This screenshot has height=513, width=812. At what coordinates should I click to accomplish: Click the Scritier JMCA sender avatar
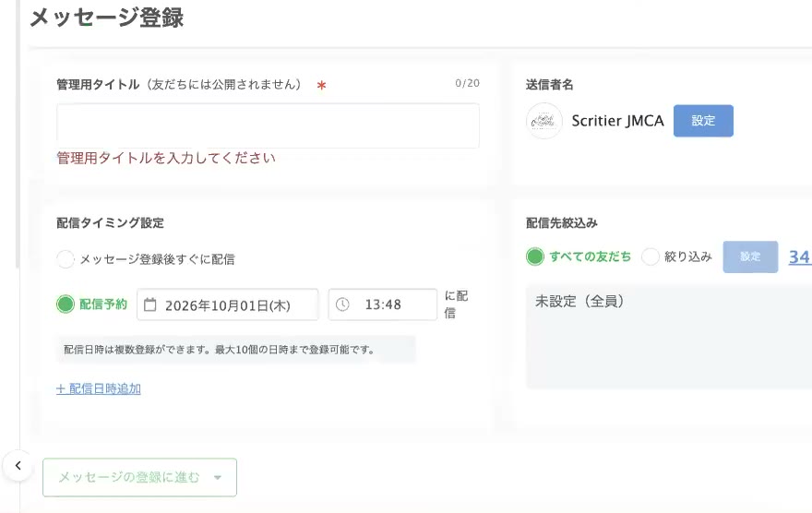coord(543,121)
